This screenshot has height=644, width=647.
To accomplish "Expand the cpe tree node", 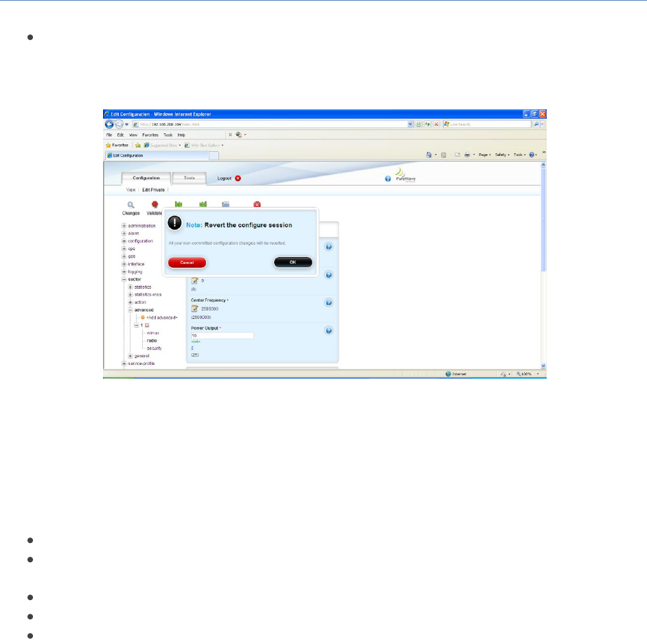I will click(x=124, y=249).
